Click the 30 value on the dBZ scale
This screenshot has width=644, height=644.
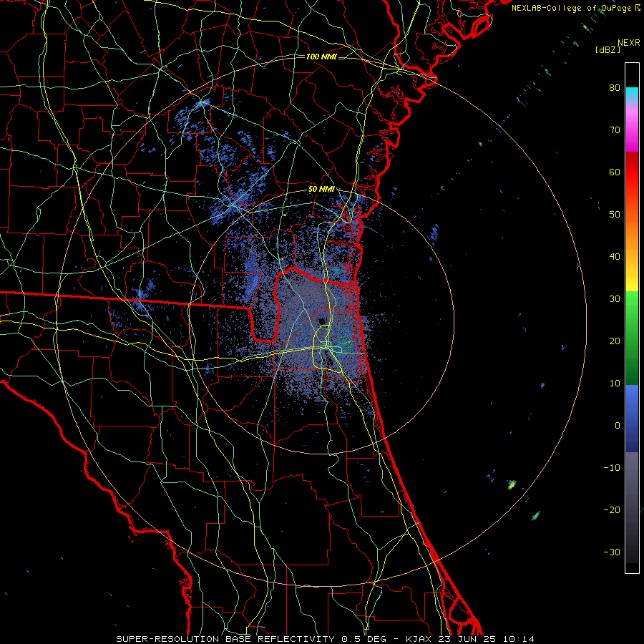point(615,298)
